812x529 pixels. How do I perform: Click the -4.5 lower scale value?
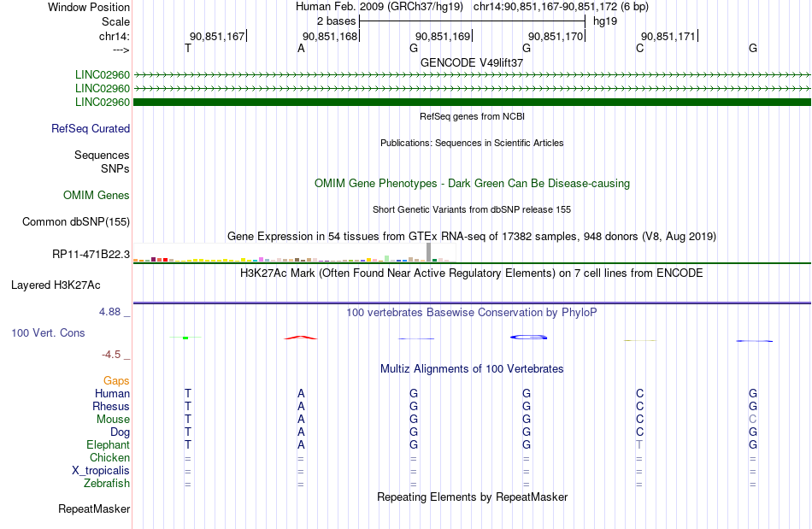pos(111,354)
